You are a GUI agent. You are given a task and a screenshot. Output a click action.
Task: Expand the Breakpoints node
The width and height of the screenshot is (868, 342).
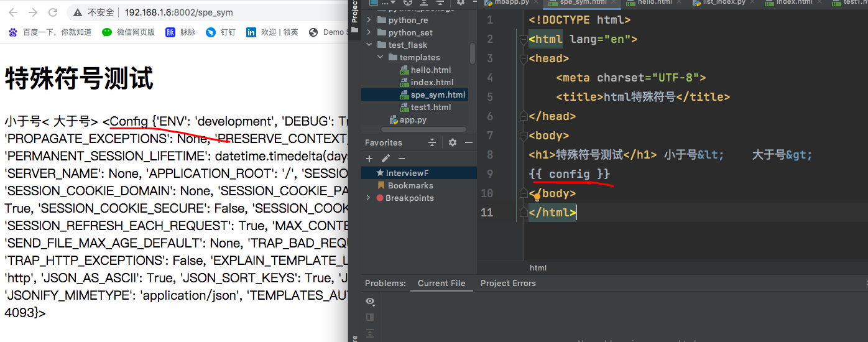click(369, 198)
